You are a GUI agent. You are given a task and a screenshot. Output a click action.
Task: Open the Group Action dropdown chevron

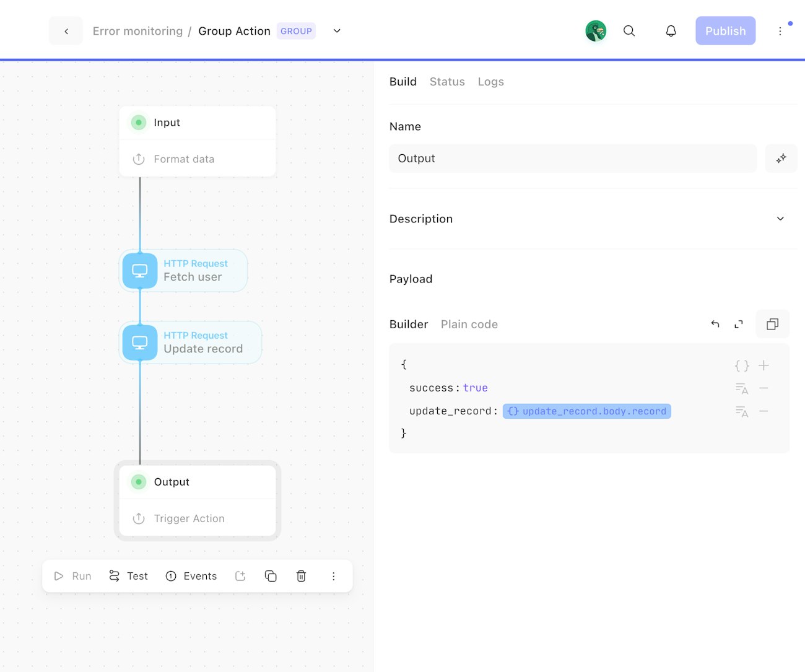pos(337,31)
